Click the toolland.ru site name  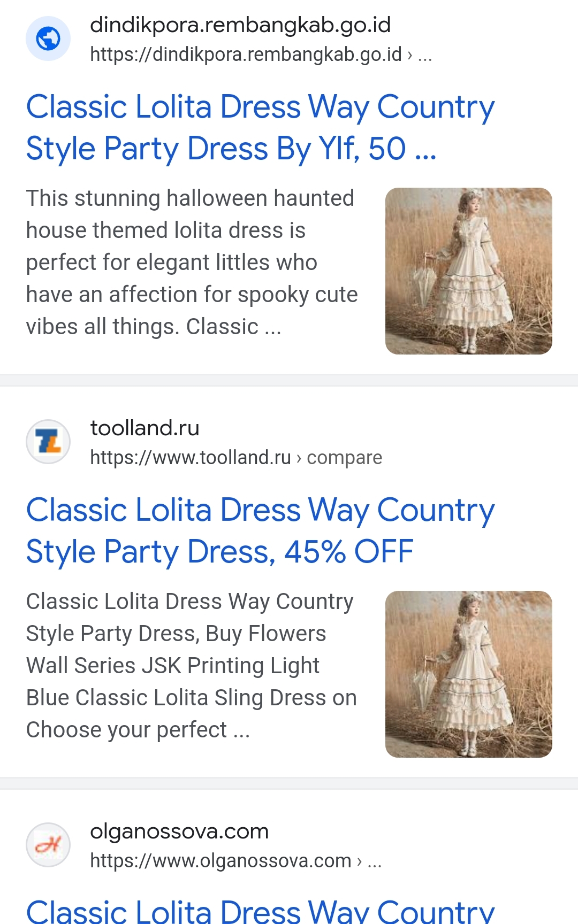(x=144, y=428)
